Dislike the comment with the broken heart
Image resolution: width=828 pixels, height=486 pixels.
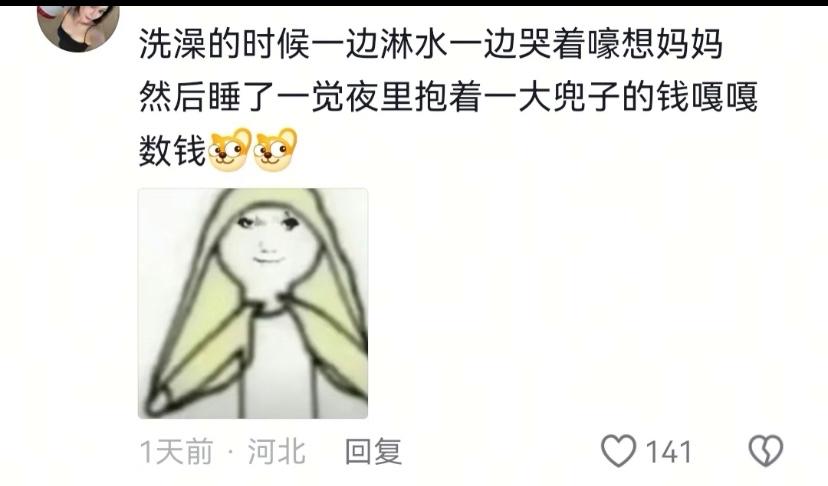[x=766, y=451]
